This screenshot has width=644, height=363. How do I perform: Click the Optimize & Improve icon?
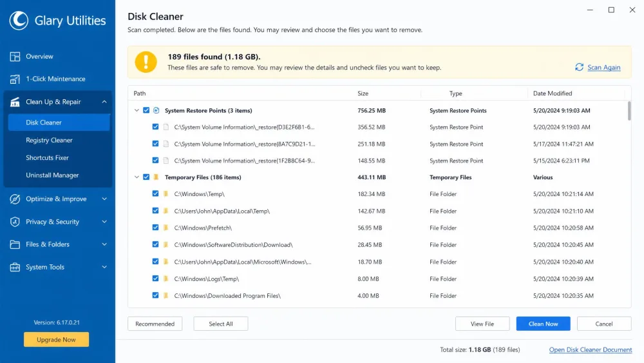(15, 199)
